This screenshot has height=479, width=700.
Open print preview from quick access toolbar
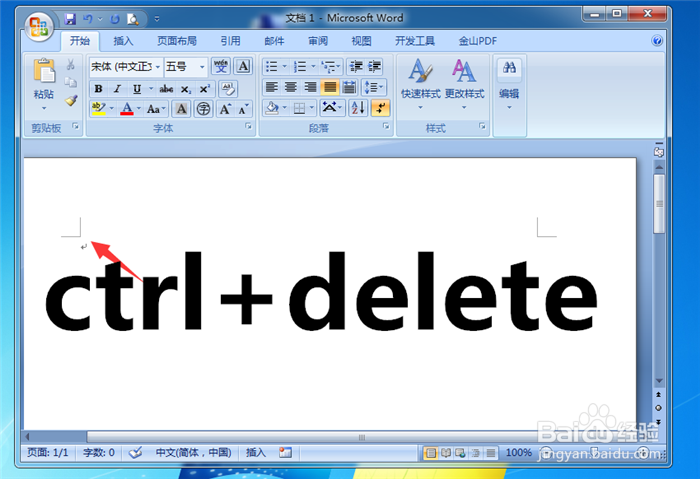[x=133, y=19]
